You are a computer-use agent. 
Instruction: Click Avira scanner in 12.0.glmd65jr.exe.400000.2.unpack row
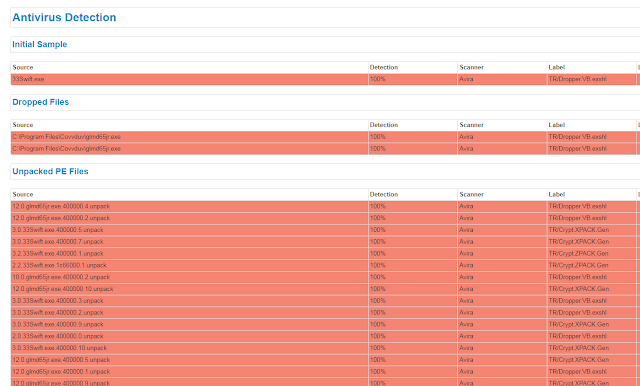pyautogui.click(x=502, y=218)
